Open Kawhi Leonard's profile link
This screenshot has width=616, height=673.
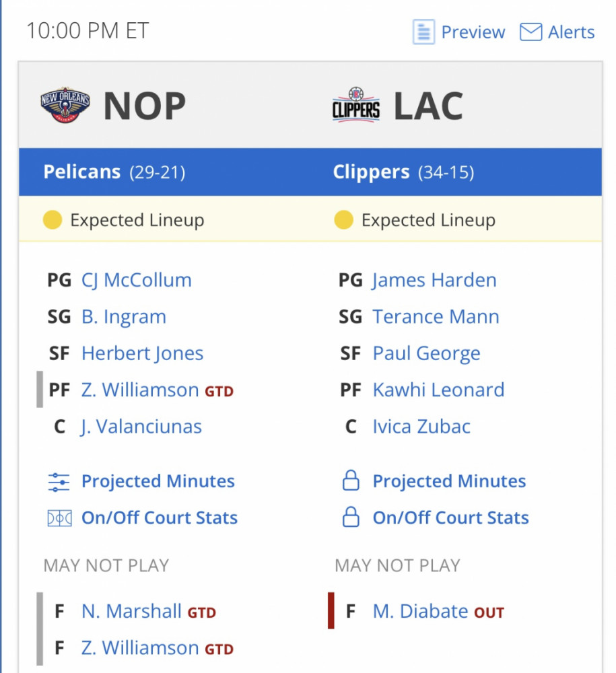point(438,390)
